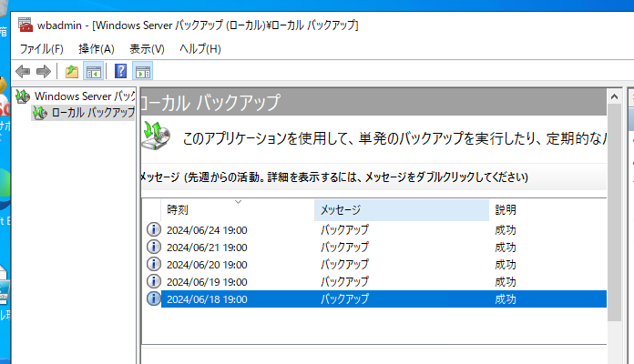Select ローカル バックアップ tree item
634x364 pixels.
[93, 113]
